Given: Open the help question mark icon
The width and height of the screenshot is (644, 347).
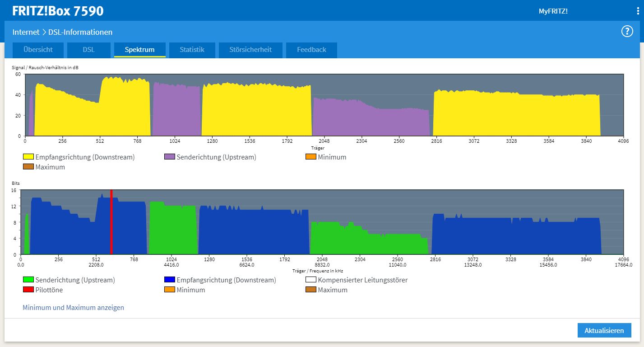Looking at the screenshot, I should [x=627, y=31].
